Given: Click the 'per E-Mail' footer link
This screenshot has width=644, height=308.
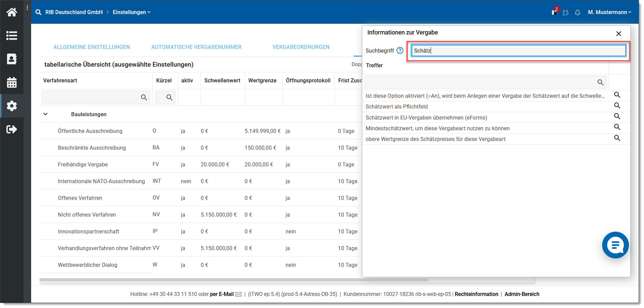Looking at the screenshot, I should pos(222,294).
